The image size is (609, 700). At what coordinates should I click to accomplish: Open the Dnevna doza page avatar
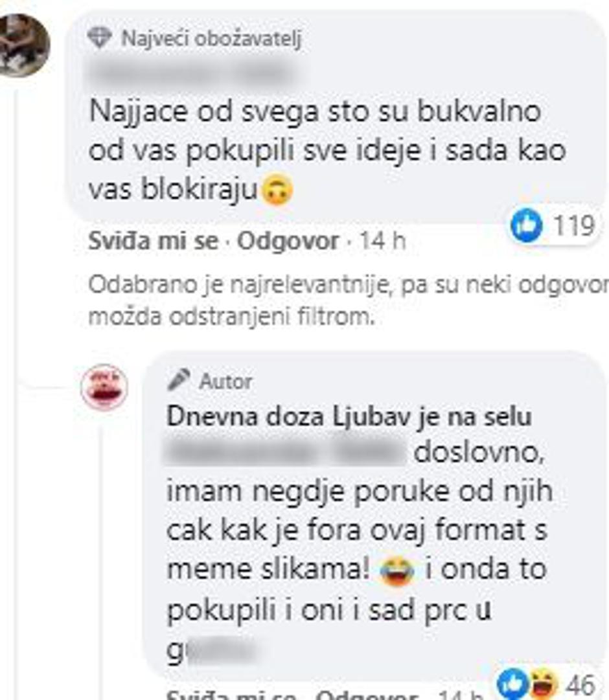[104, 387]
